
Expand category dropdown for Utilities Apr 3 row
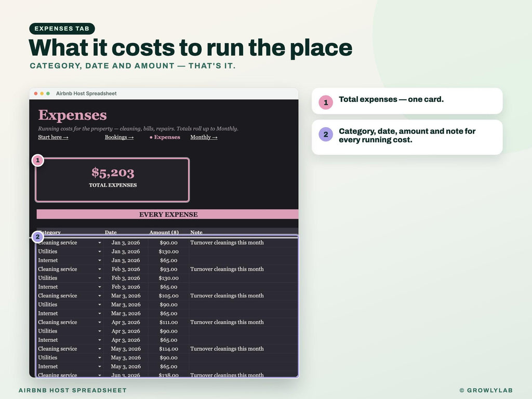tap(99, 331)
